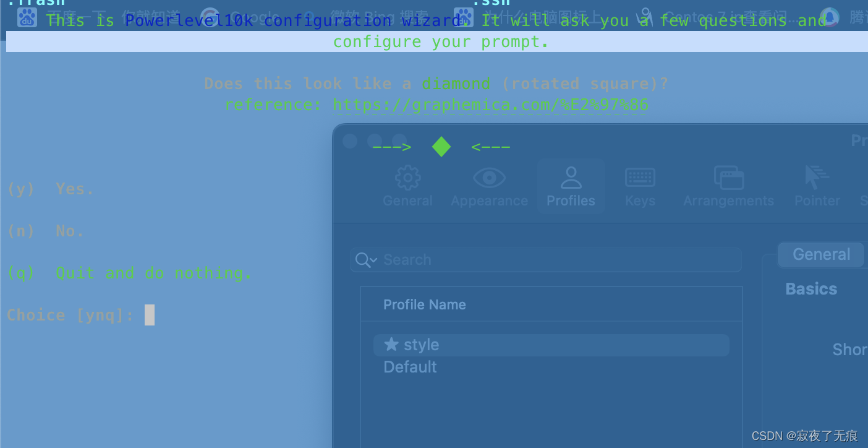Viewport: 868px width, 448px height.
Task: Focus the profile Search field
Action: 545,260
